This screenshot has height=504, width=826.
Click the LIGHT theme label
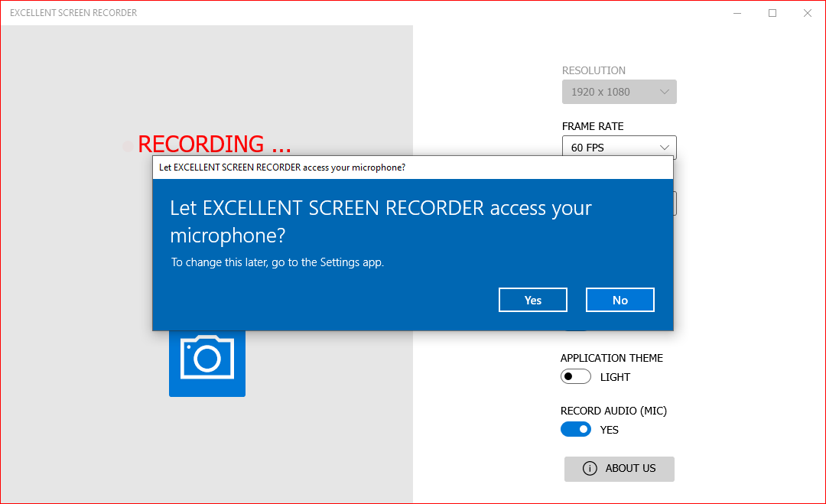pos(615,377)
